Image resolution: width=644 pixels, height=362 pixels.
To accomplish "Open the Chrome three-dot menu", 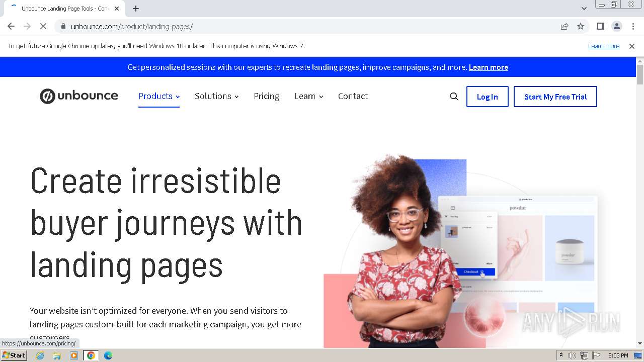I will 633,26.
